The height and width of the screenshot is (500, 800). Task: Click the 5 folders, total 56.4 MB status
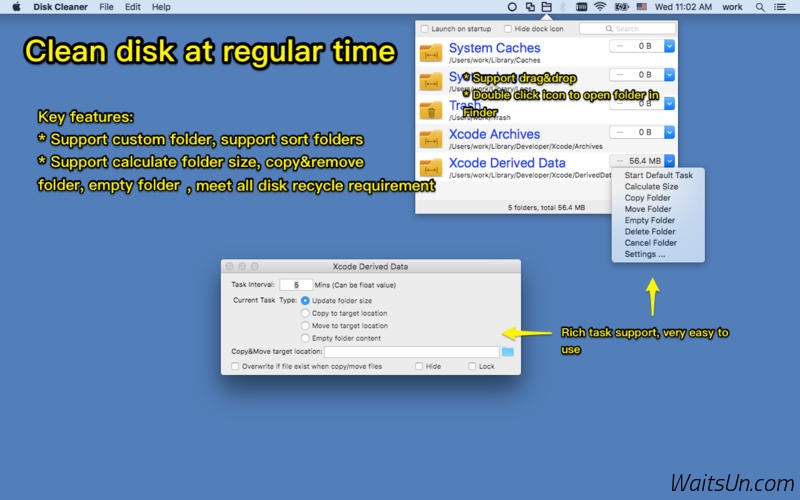546,208
